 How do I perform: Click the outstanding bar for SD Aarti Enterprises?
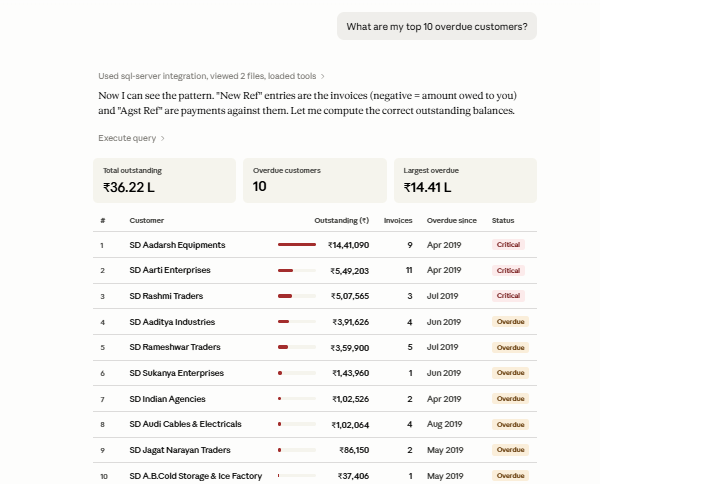click(297, 270)
